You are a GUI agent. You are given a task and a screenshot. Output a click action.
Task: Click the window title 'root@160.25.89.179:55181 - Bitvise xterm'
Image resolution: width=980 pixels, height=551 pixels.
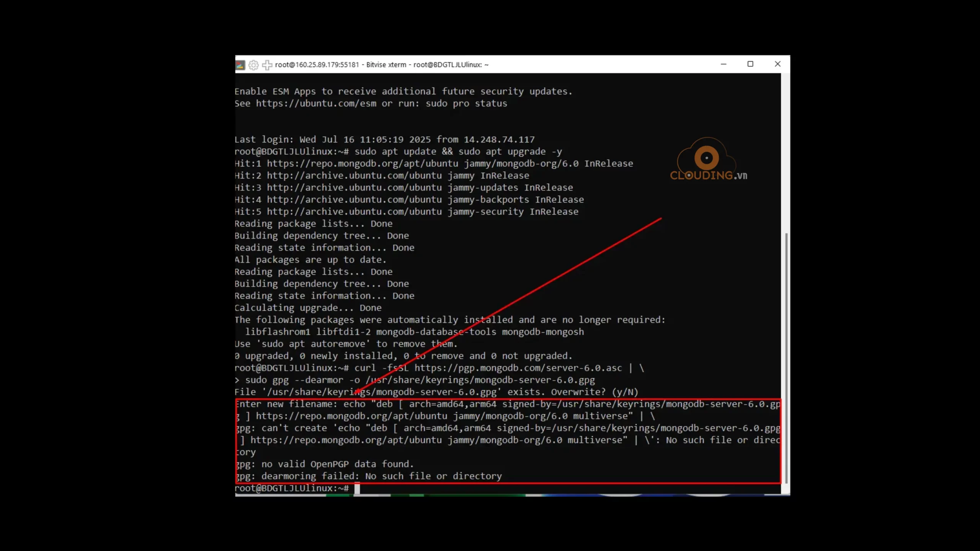click(x=341, y=65)
